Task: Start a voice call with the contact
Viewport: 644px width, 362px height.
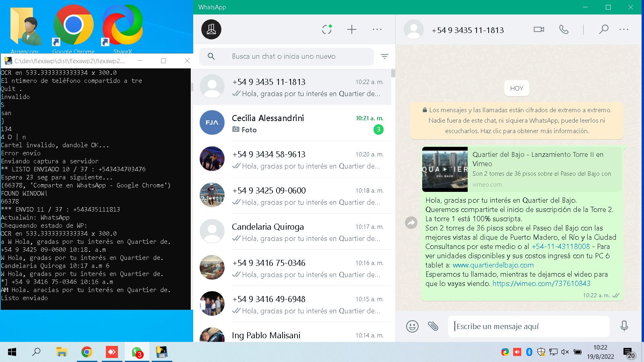Action: (x=564, y=29)
